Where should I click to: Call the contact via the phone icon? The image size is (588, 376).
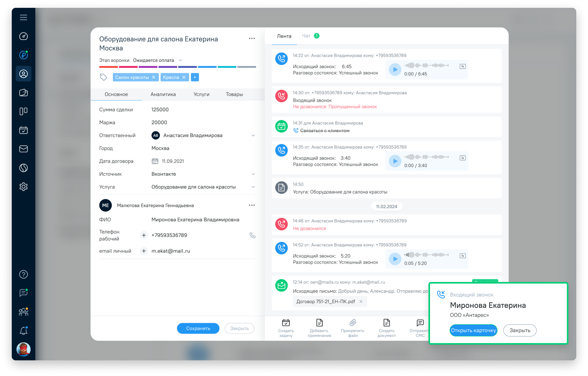coord(252,235)
